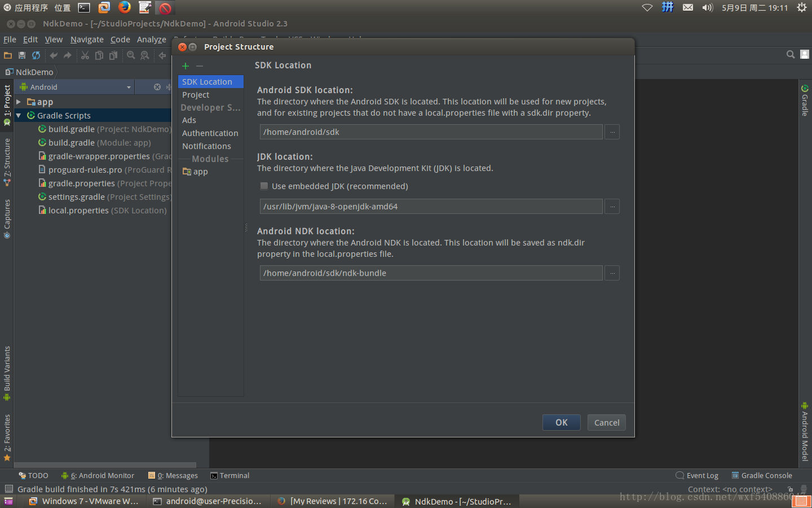The height and width of the screenshot is (508, 812).
Task: Open the Edit menu
Action: 30,40
